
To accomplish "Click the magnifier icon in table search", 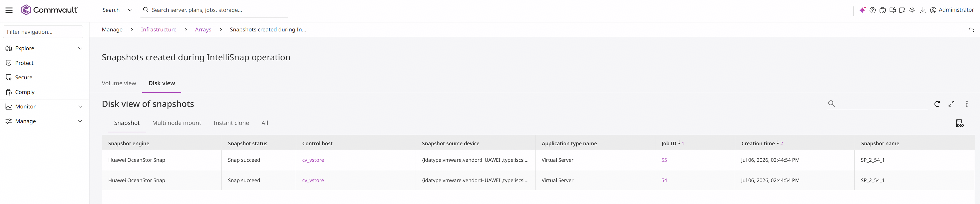I will click(x=832, y=104).
